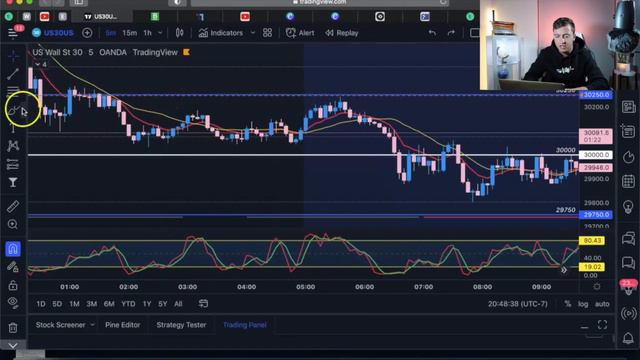The width and height of the screenshot is (640, 360).
Task: Expand the timeframe interval dropdown
Action: pyautogui.click(x=160, y=33)
